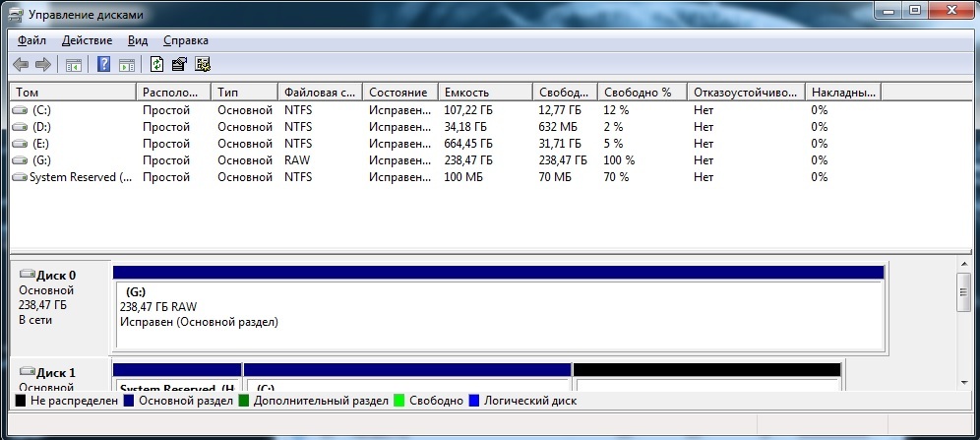Screen dimensions: 980x440
Task: Click the RAW file system cell
Action: [297, 160]
